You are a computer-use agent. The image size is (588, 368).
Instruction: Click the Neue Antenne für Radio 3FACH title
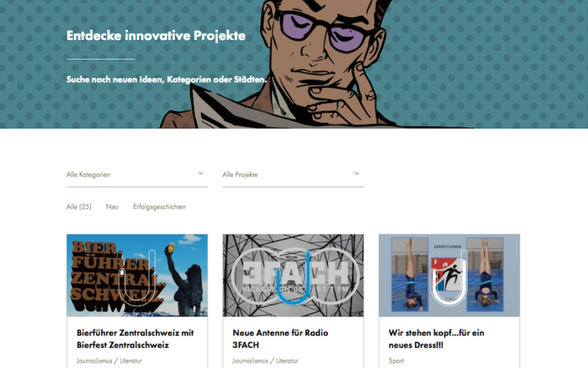(280, 339)
